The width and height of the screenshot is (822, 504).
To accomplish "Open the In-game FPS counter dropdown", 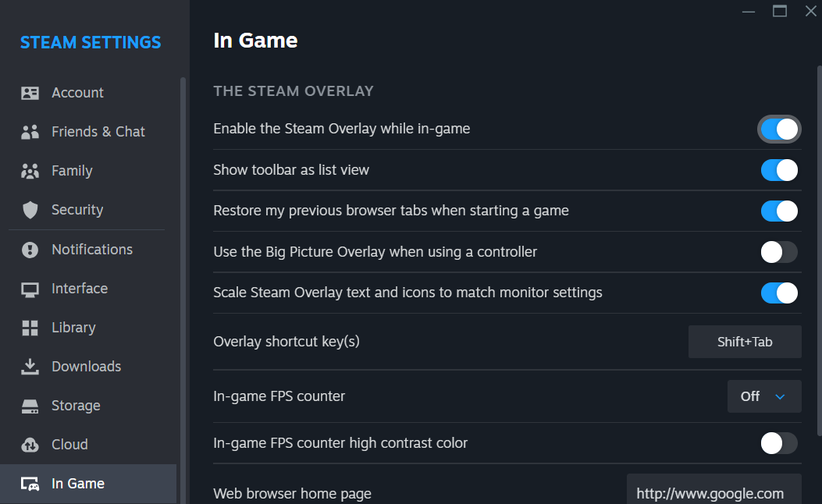I will pyautogui.click(x=763, y=396).
